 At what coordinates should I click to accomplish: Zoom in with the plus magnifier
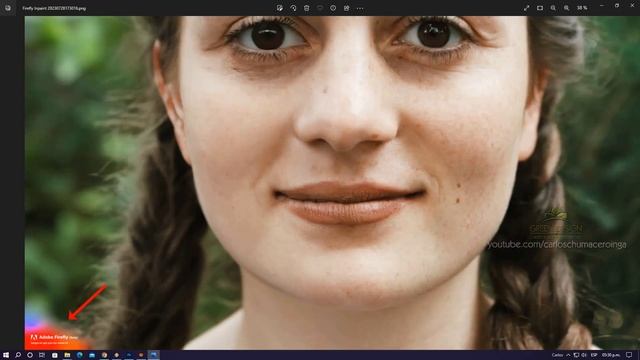coord(567,8)
